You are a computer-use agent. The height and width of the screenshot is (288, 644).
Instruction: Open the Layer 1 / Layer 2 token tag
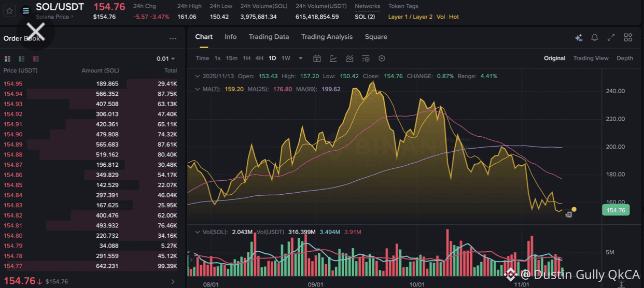click(x=410, y=17)
